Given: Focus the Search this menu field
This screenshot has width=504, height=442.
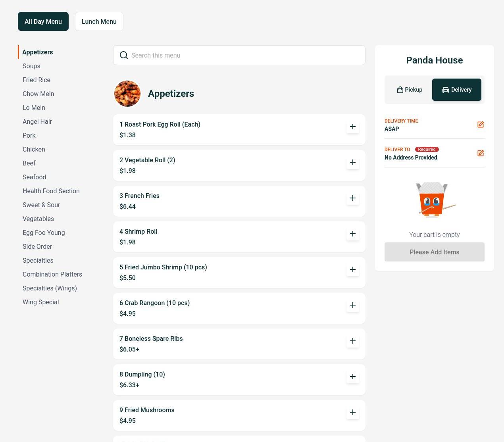Looking at the screenshot, I should (239, 55).
